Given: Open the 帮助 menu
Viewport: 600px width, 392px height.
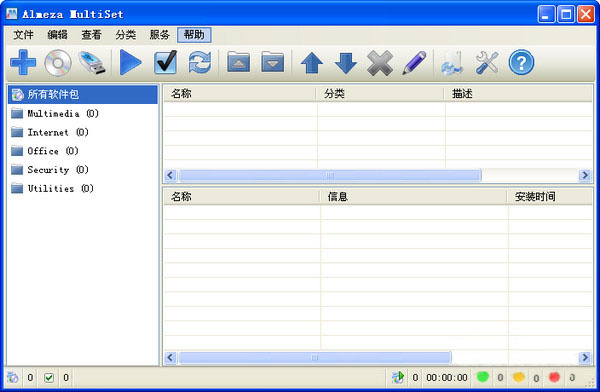Looking at the screenshot, I should (194, 35).
